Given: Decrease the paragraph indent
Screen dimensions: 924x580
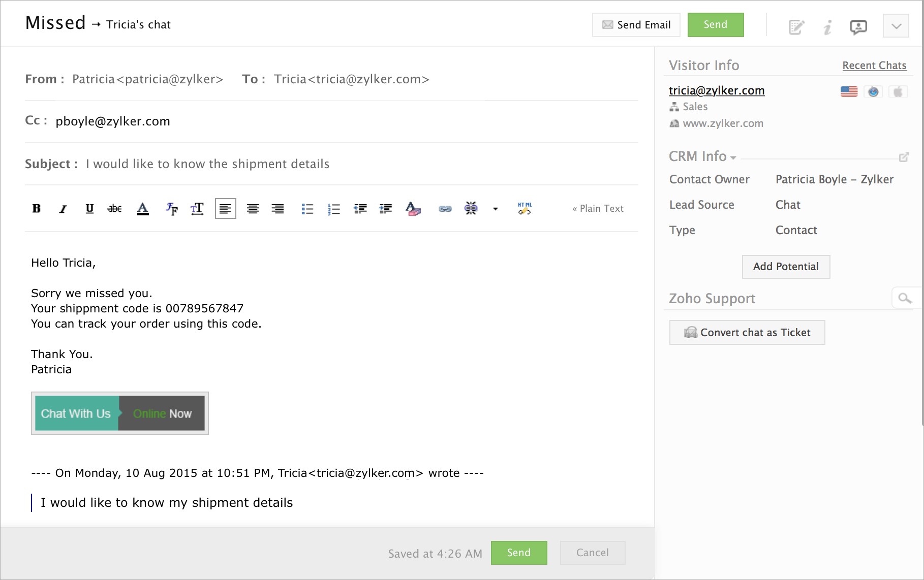Looking at the screenshot, I should point(360,209).
